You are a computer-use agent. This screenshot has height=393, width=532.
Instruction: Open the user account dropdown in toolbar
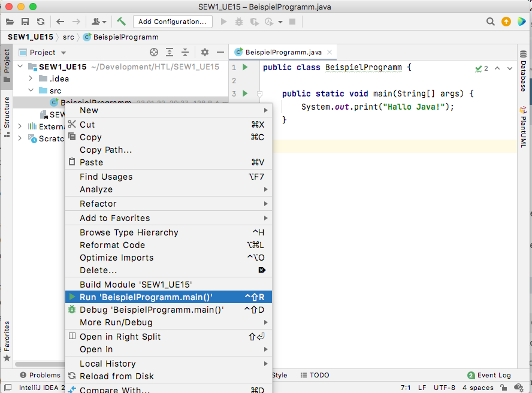(x=99, y=22)
